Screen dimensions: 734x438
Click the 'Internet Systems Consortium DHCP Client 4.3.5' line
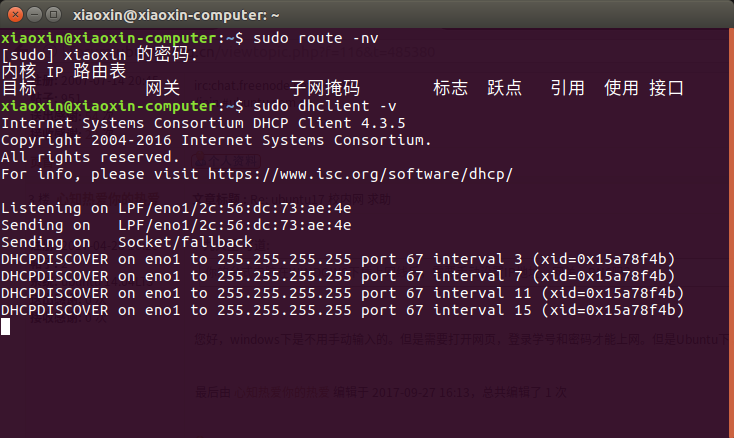click(203, 123)
